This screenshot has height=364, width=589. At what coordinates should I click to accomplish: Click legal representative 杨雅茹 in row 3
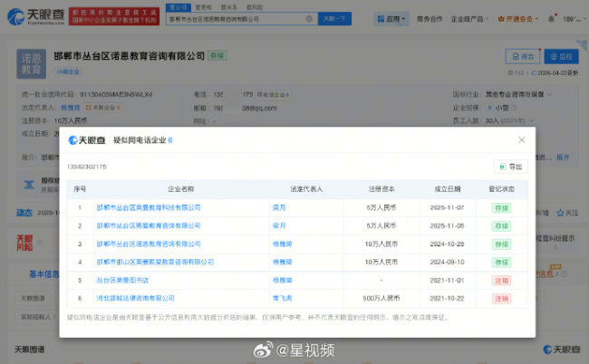click(x=282, y=244)
